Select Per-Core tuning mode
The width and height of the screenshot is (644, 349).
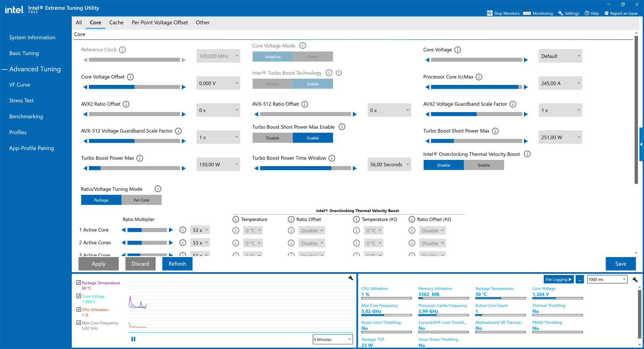142,200
